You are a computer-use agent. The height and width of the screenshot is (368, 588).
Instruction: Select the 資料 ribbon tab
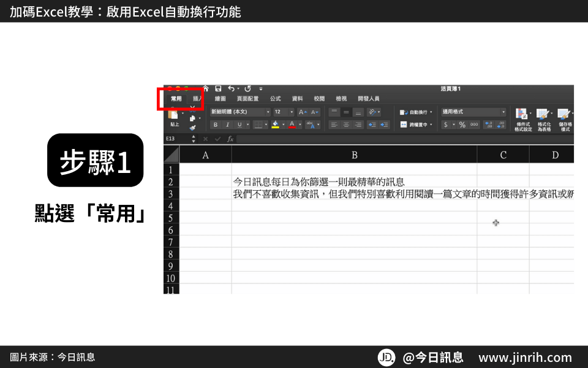pos(298,99)
